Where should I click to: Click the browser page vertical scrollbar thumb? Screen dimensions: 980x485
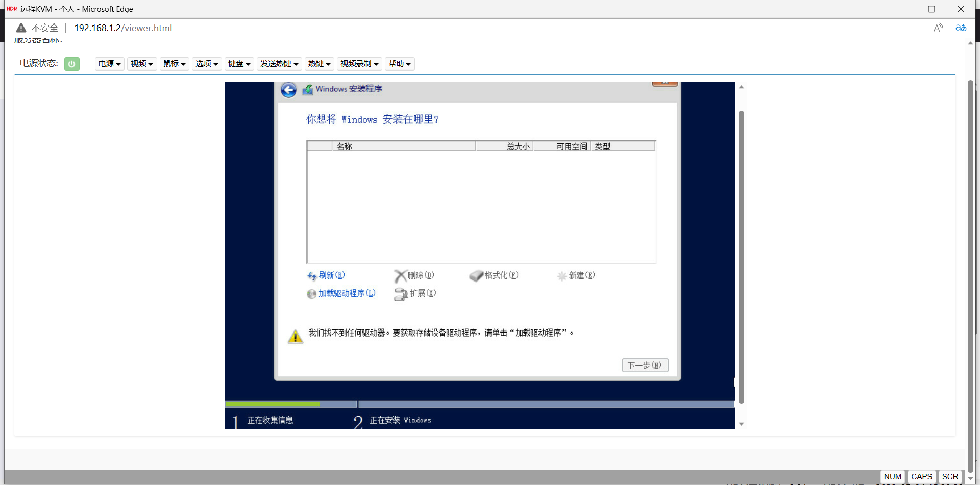(x=971, y=275)
